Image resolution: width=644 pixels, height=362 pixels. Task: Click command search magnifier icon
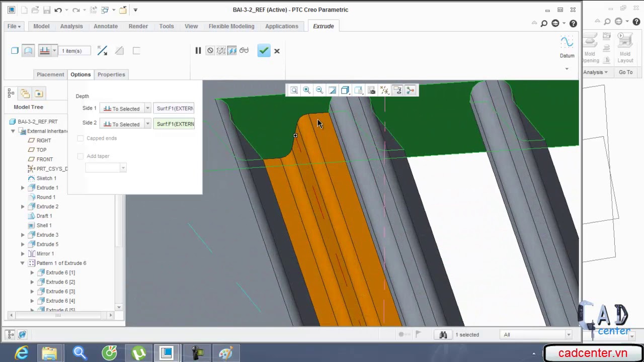(544, 24)
